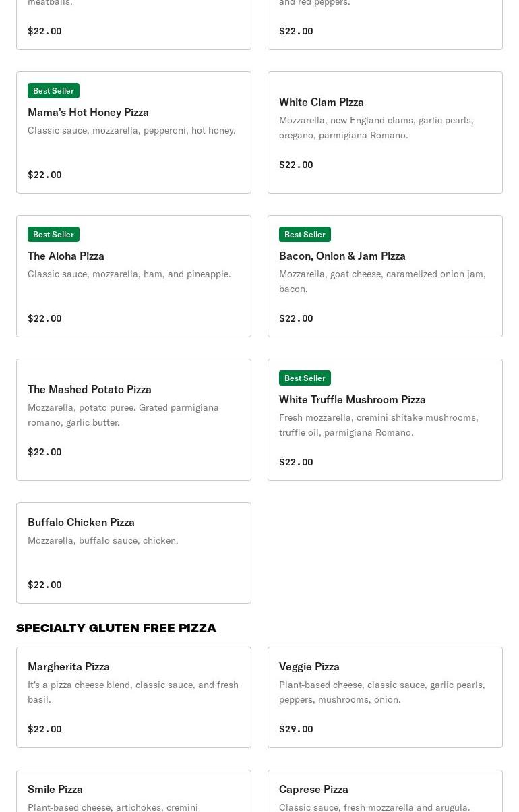The image size is (519, 812).
Task: Select the Veggie Pizza title
Action: coord(309,666)
